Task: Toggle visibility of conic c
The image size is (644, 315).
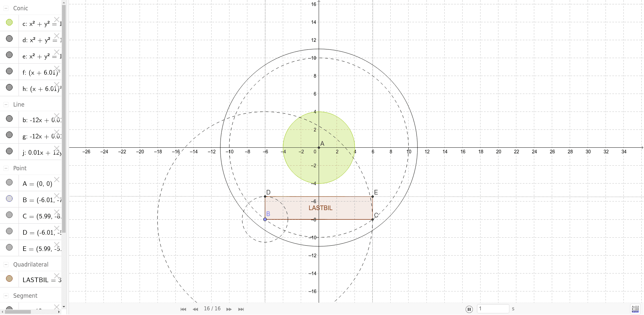Action: coord(9,22)
